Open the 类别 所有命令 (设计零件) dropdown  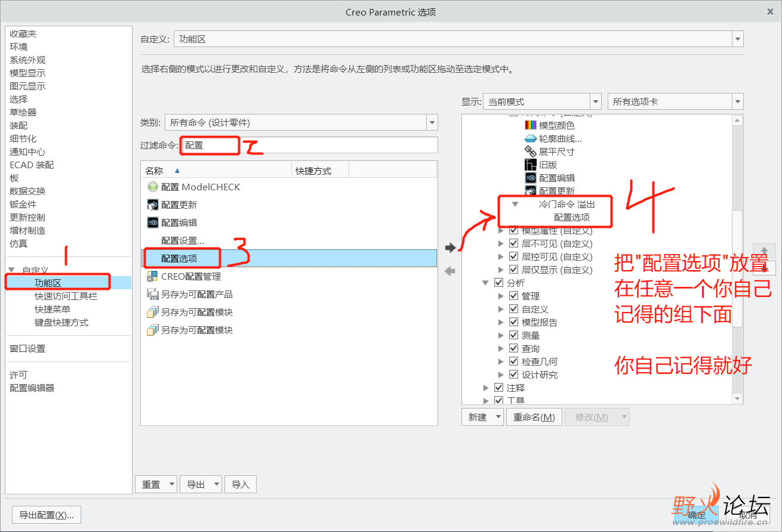[432, 123]
